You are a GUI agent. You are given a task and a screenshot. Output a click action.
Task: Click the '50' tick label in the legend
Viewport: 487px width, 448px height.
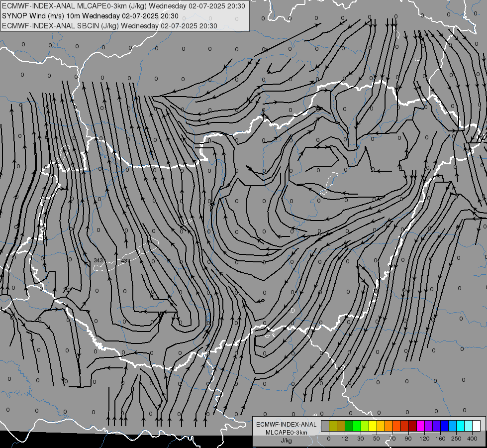tap(377, 439)
